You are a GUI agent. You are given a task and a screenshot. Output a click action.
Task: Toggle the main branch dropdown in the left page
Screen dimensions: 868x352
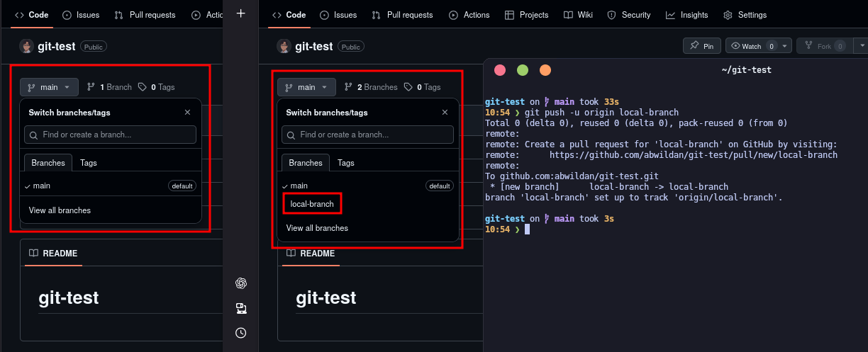[49, 87]
